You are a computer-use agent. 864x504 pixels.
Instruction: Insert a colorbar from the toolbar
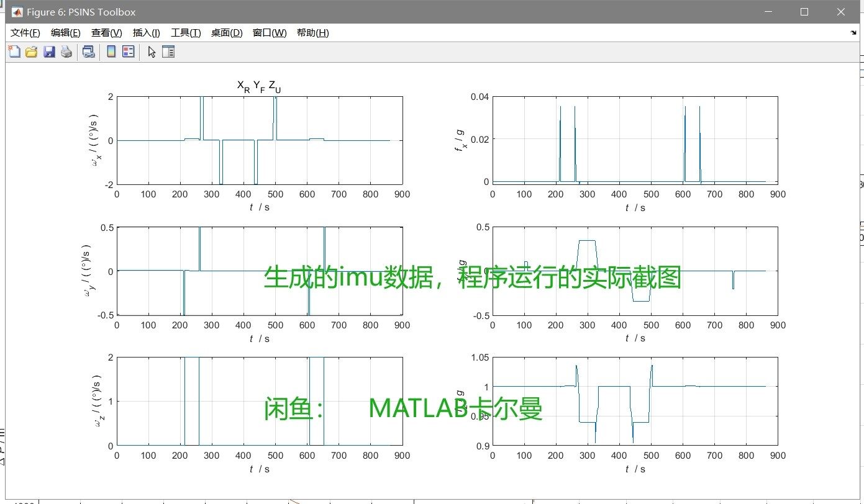pos(111,52)
